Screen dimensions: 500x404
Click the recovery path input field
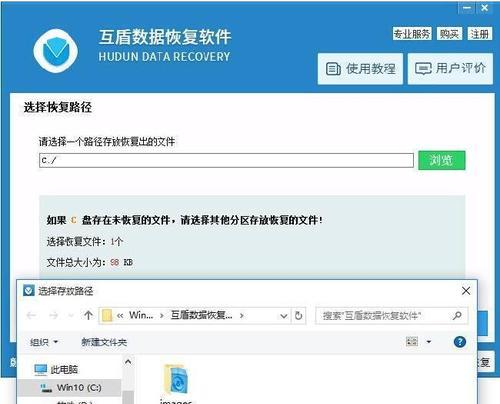(226, 160)
